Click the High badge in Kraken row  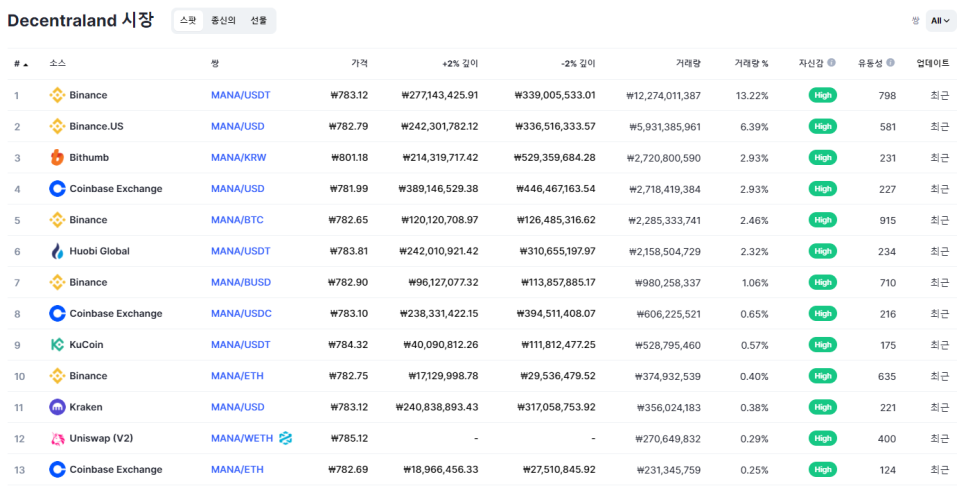point(822,407)
